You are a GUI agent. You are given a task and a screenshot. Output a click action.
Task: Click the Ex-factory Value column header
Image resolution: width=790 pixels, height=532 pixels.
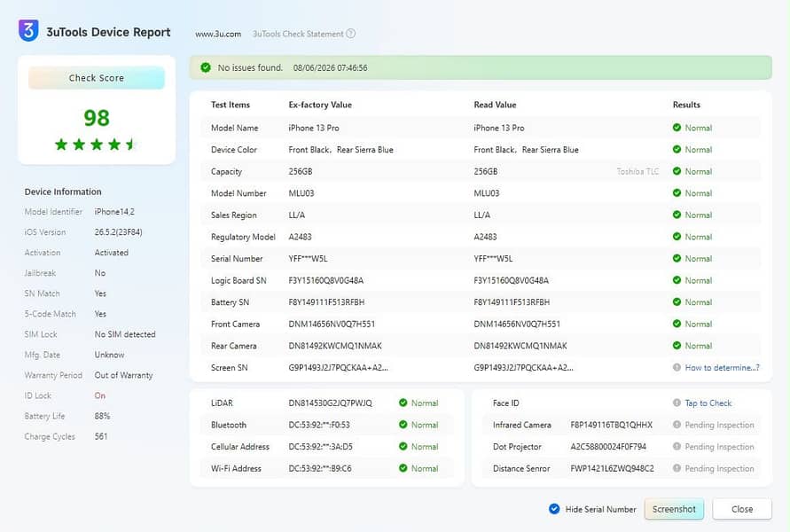click(x=320, y=105)
